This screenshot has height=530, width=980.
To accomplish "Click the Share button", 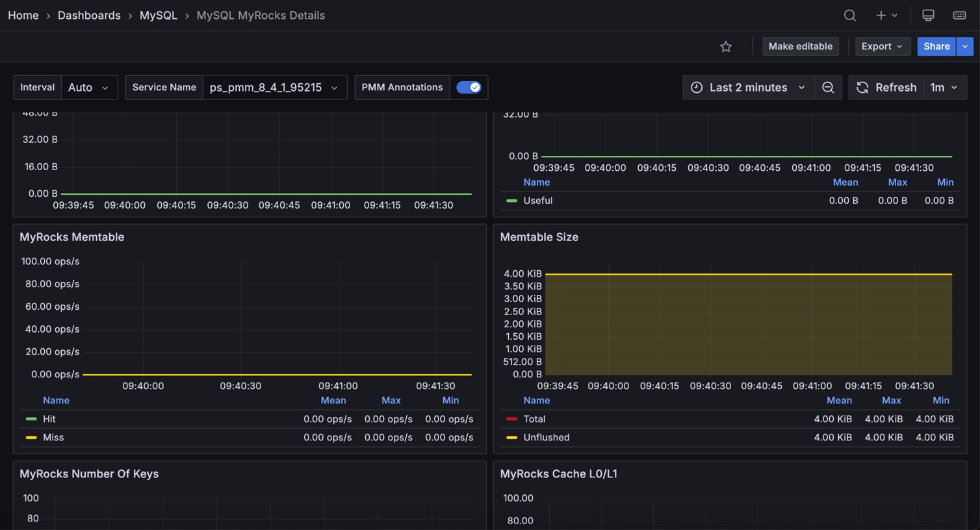I will [x=936, y=47].
